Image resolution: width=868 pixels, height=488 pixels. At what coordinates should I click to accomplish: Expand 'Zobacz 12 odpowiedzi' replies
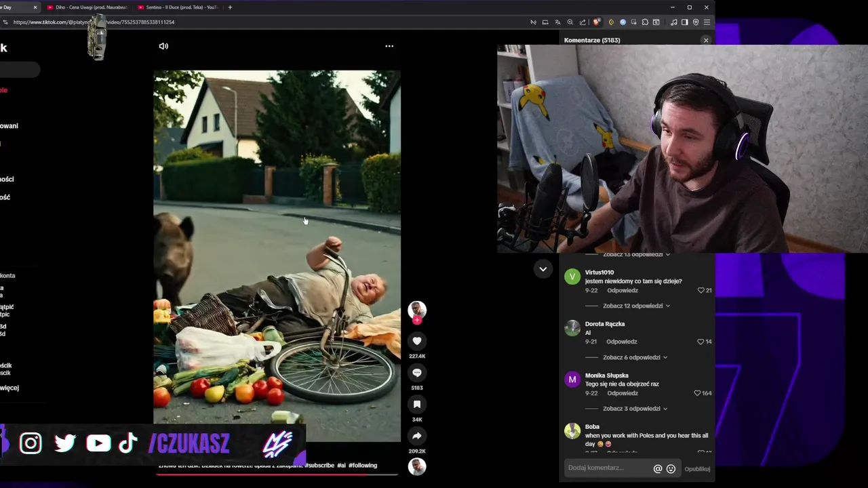pos(636,306)
